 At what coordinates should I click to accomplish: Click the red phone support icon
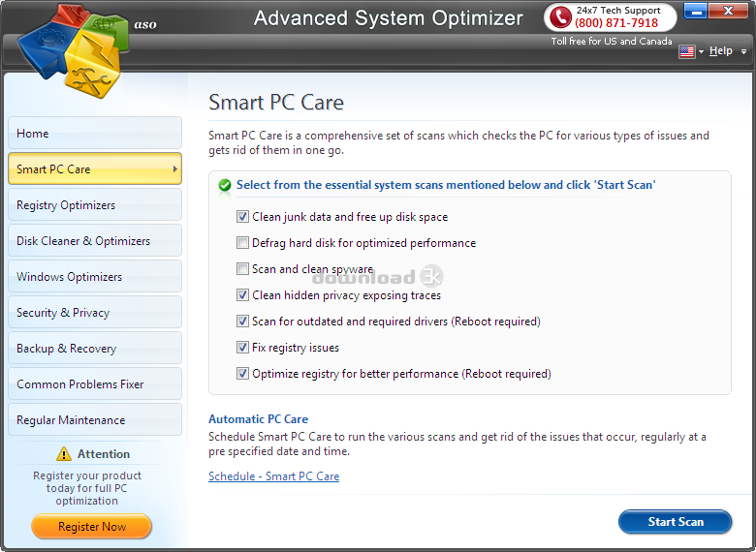[560, 16]
